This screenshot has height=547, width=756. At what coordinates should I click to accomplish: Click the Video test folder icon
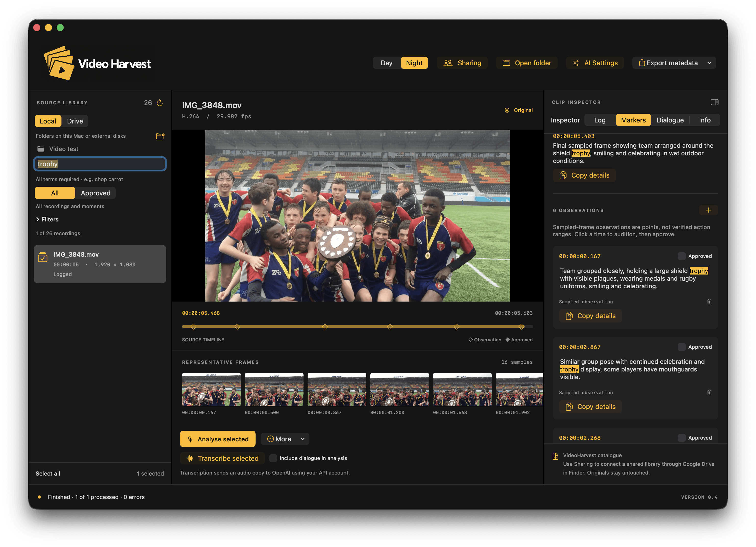pyautogui.click(x=41, y=149)
